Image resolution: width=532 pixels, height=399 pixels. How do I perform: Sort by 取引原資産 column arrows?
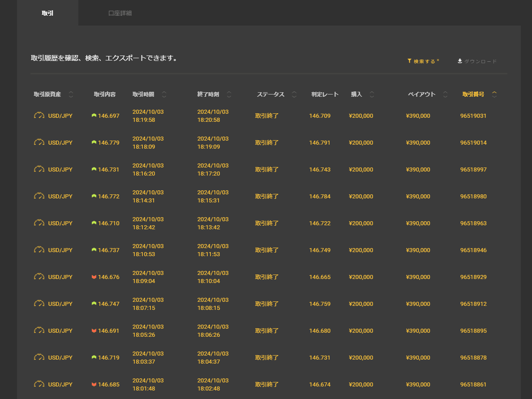pos(71,94)
